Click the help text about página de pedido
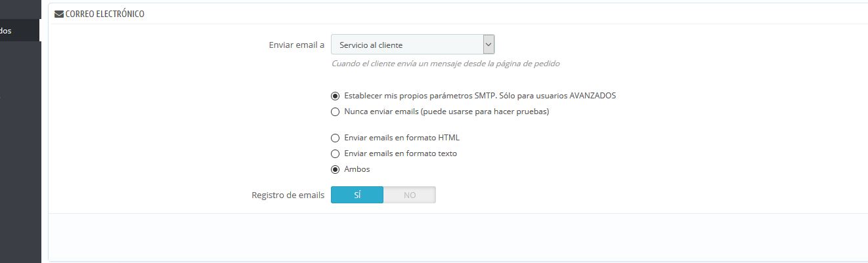868x263 pixels. click(x=446, y=64)
